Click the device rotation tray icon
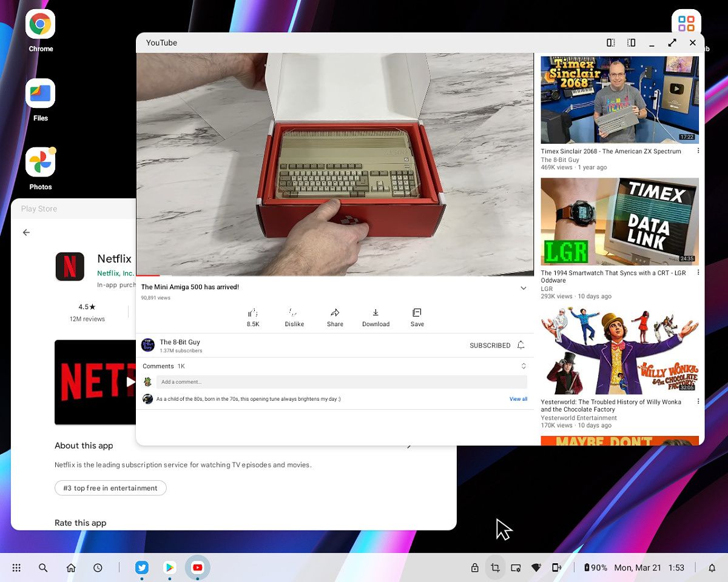 click(x=556, y=568)
